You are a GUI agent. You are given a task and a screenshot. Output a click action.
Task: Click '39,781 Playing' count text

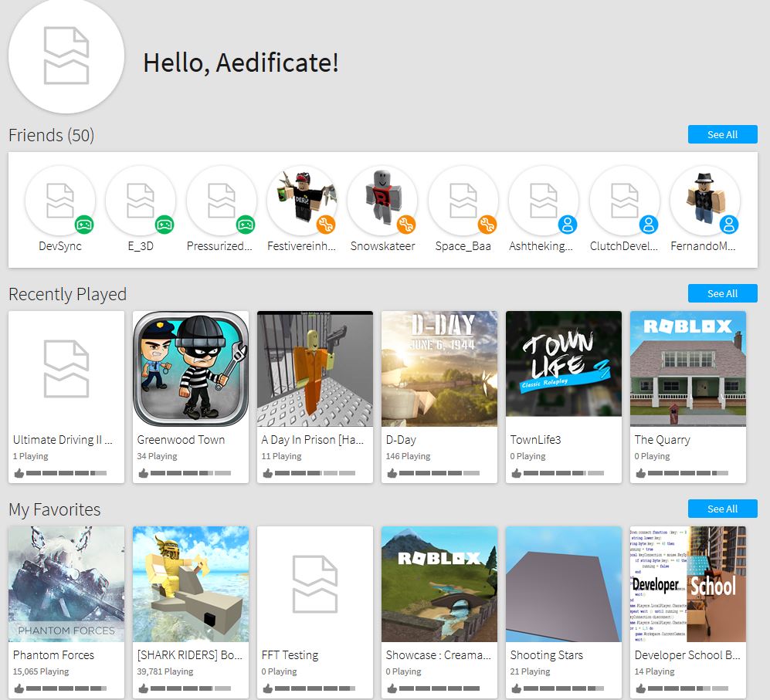tap(165, 671)
